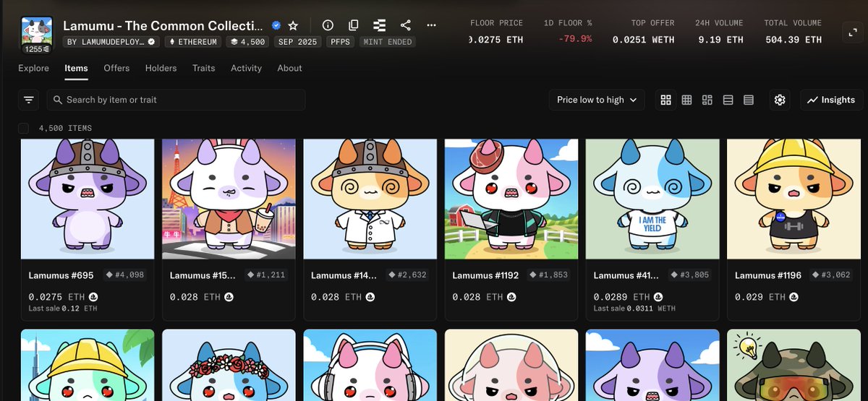The width and height of the screenshot is (868, 401).
Task: Switch to two-row list view
Action: (728, 100)
